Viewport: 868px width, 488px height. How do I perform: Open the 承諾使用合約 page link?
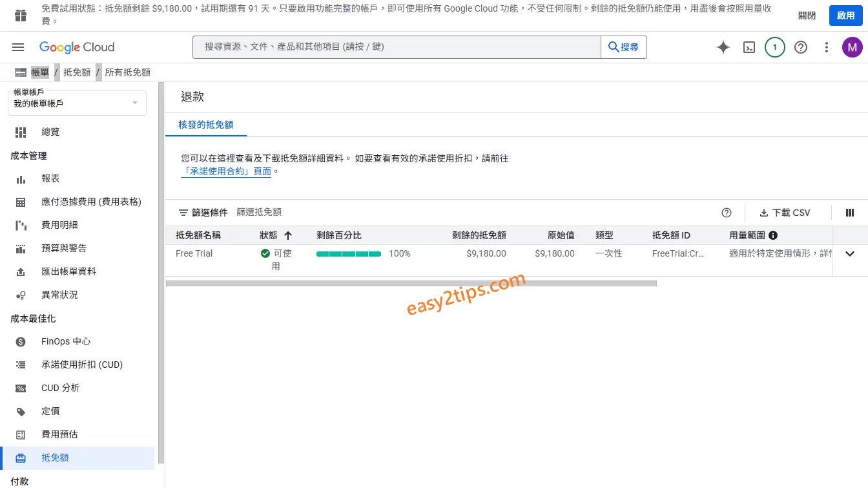pos(225,171)
